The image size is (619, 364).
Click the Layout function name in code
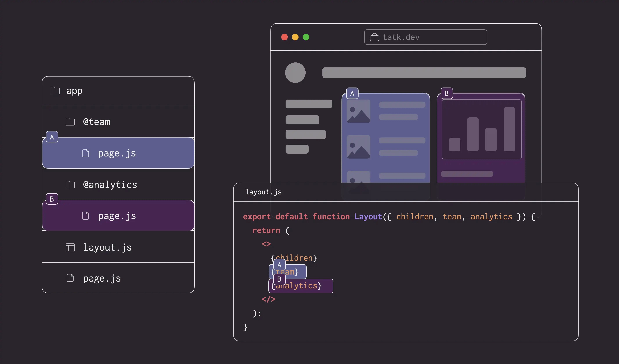(x=368, y=217)
